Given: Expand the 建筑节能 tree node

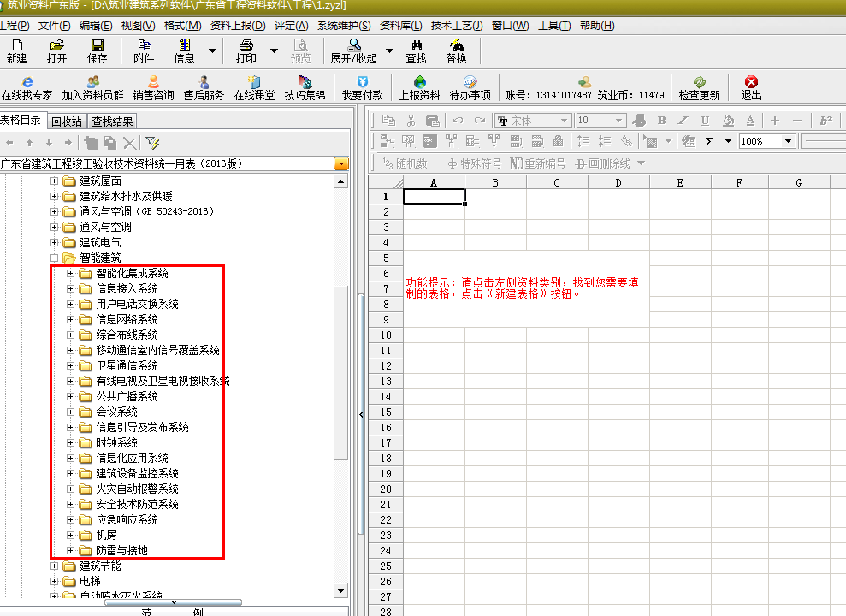Looking at the screenshot, I should pos(55,566).
